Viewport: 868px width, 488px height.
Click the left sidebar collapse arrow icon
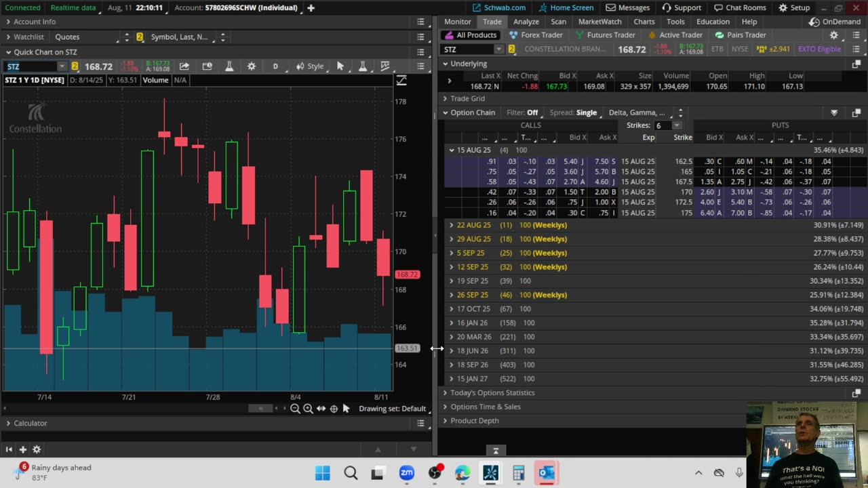[9, 449]
